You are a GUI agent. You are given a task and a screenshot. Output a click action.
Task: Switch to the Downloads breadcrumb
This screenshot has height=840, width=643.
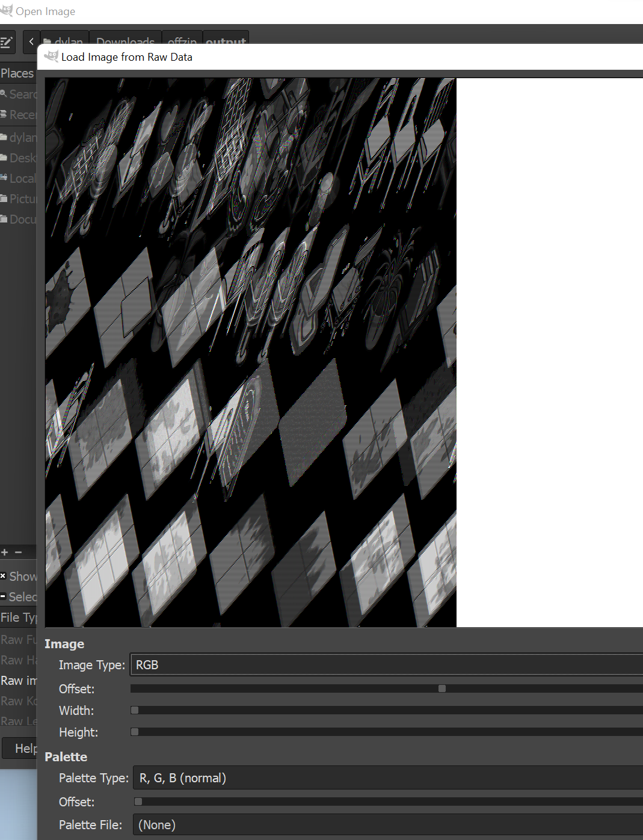point(125,41)
